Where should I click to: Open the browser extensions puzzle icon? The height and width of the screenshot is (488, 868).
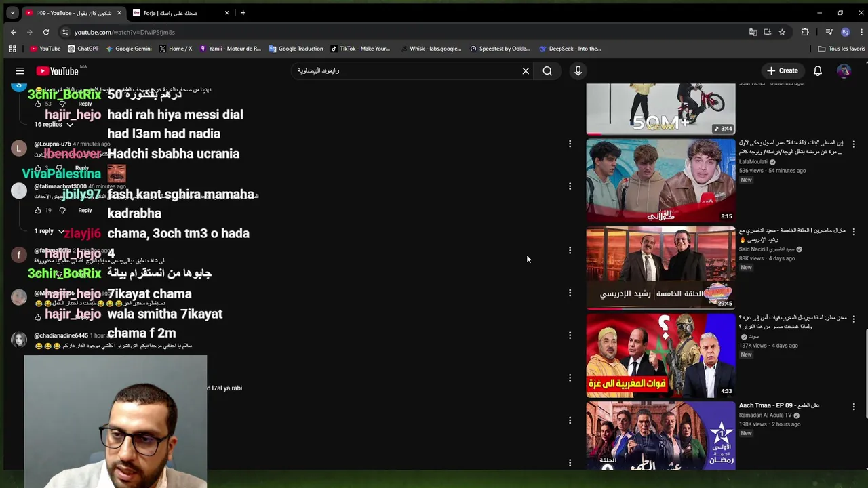tap(805, 32)
